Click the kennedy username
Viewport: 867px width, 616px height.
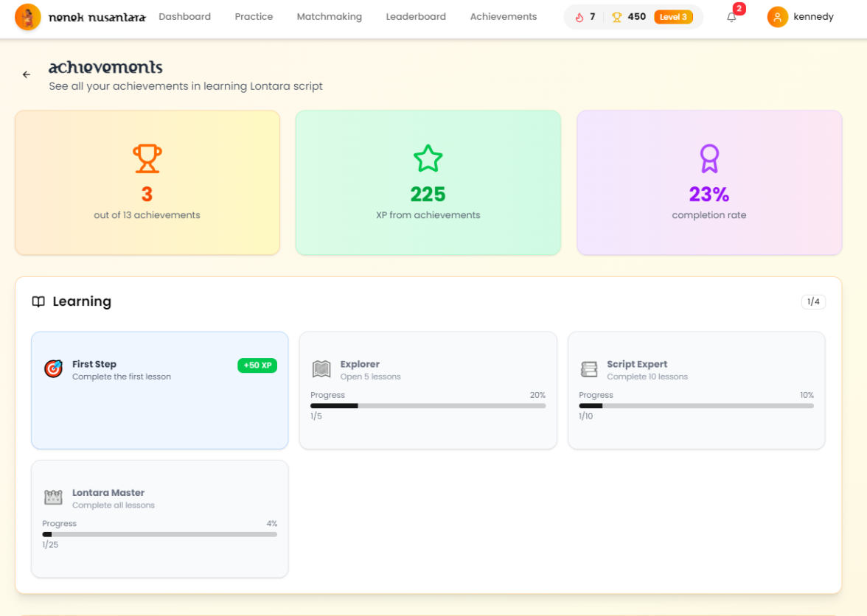(x=813, y=16)
